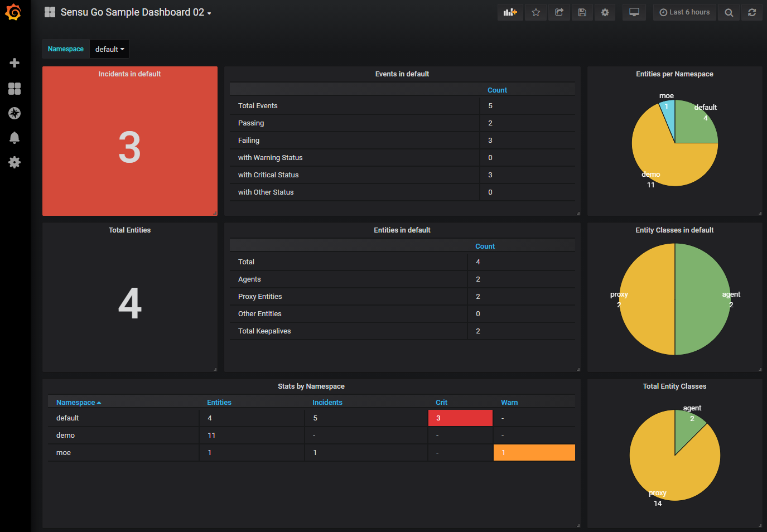Sort Entities in default by Count header
Viewport: 767px width, 532px height.
(485, 246)
